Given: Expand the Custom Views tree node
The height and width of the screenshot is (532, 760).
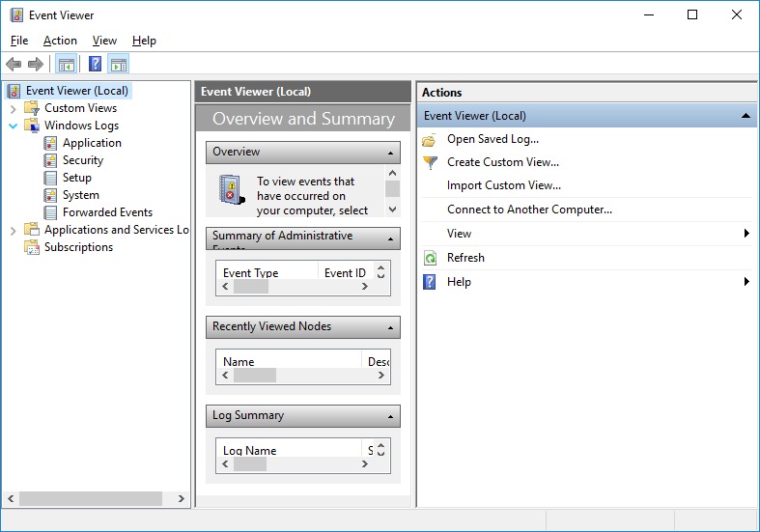Looking at the screenshot, I should [x=14, y=108].
